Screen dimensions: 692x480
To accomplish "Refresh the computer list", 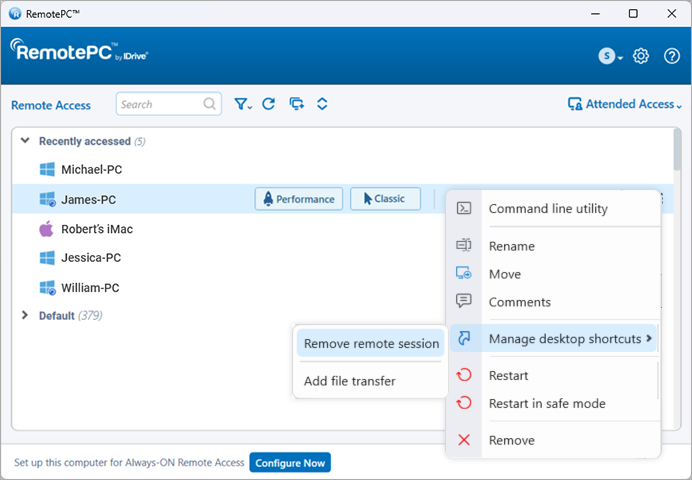I will (x=268, y=104).
